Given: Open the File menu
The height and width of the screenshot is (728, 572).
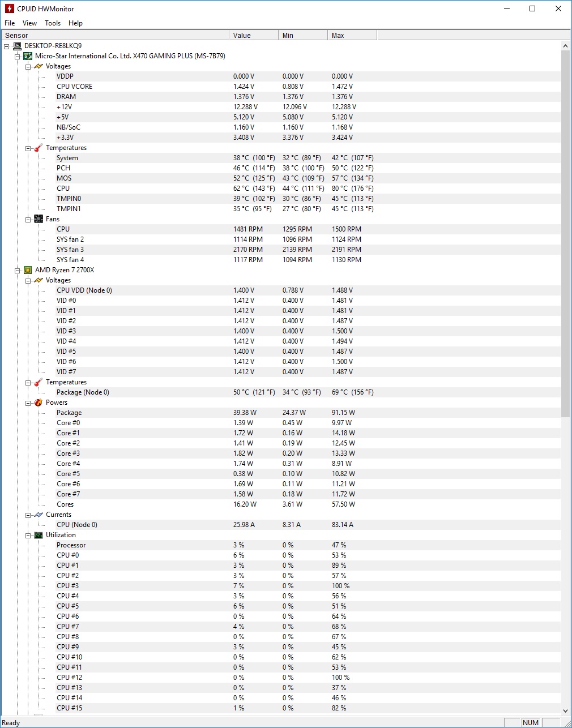Looking at the screenshot, I should (10, 23).
